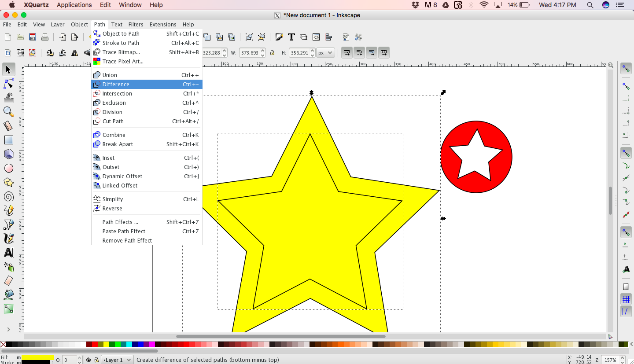Open the Align and Distribute icon
This screenshot has width=634, height=364.
click(328, 37)
